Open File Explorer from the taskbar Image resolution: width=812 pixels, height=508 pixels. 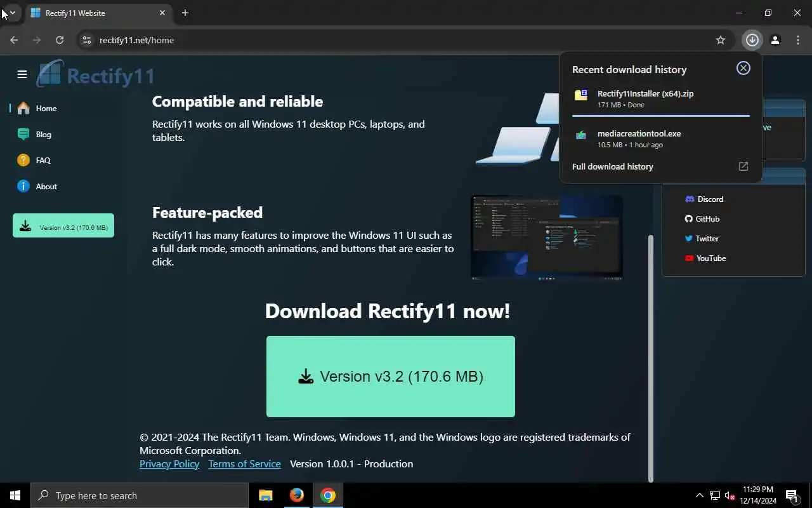coord(265,495)
